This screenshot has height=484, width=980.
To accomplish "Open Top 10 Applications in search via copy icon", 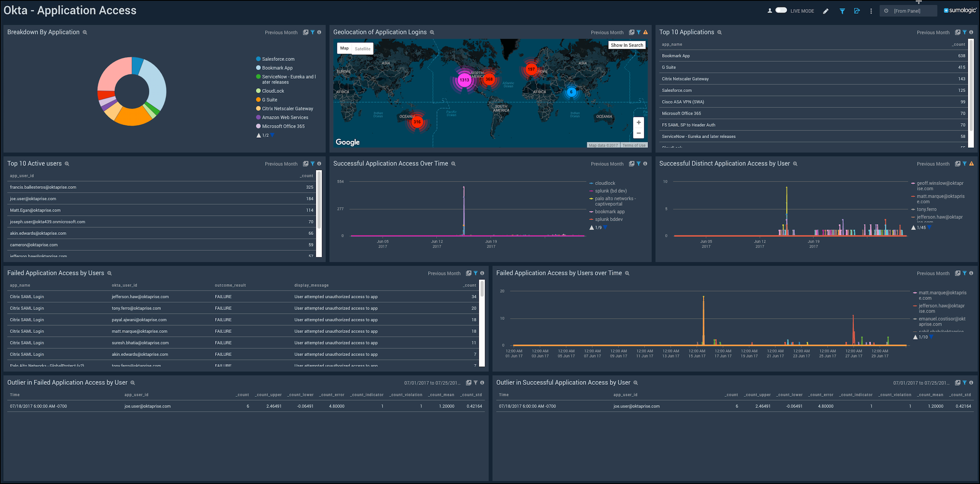I will (958, 32).
